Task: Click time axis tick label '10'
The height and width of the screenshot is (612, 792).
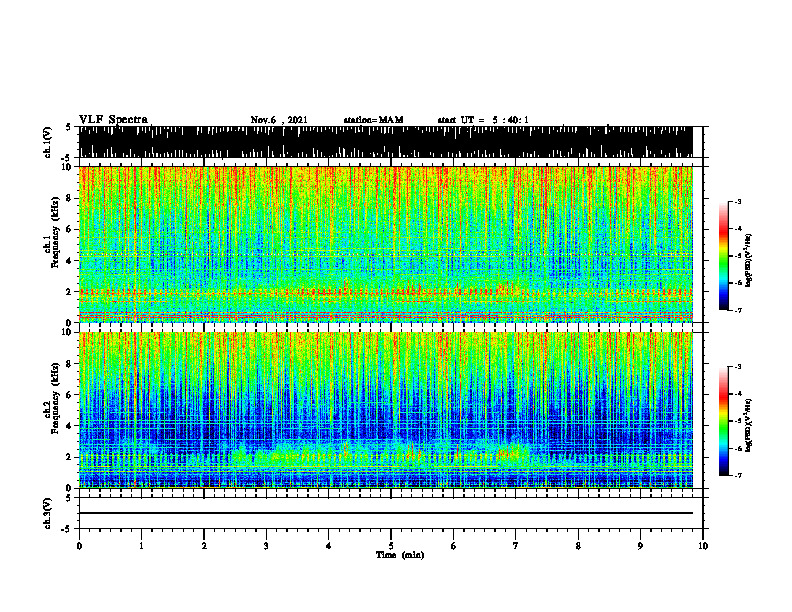Action: pos(703,546)
